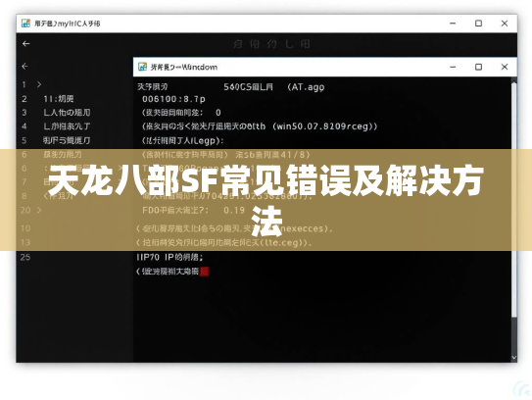532x400 pixels.
Task: Expand the chevron beside line 1
Action: (39, 84)
